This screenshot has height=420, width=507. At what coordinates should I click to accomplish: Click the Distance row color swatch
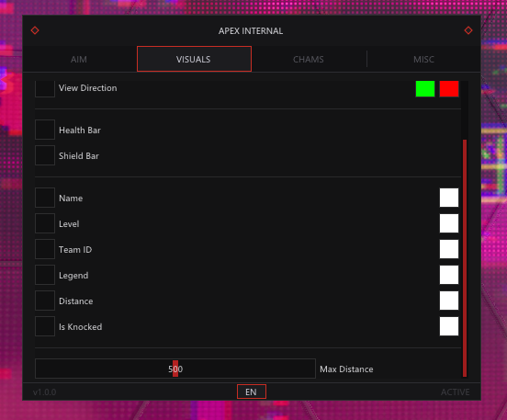(449, 301)
